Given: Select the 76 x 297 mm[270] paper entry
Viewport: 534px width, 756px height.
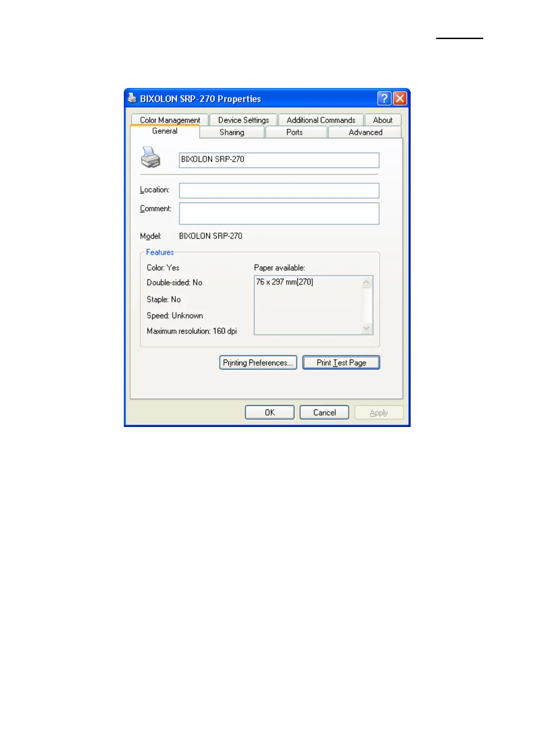Looking at the screenshot, I should click(285, 282).
